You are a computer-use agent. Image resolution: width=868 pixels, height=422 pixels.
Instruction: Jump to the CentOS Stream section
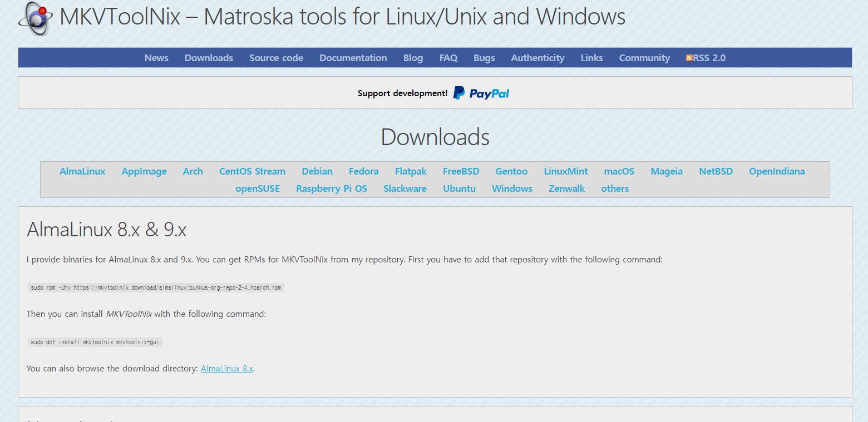(252, 171)
